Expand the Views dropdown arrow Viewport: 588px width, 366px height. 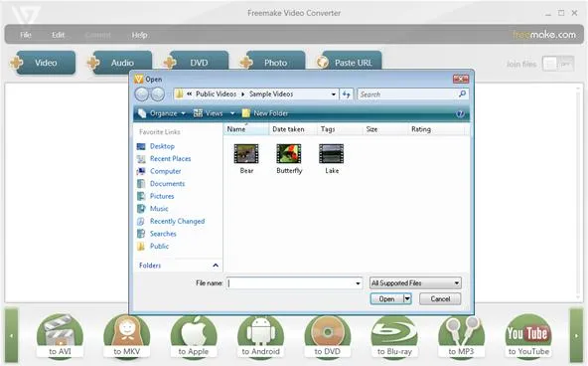tap(232, 113)
